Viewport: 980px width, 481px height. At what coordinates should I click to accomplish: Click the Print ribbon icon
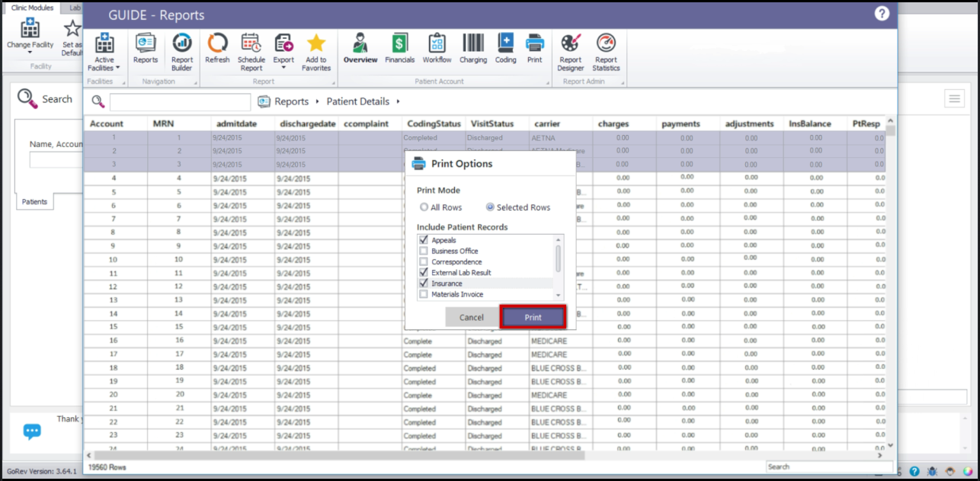tap(535, 49)
